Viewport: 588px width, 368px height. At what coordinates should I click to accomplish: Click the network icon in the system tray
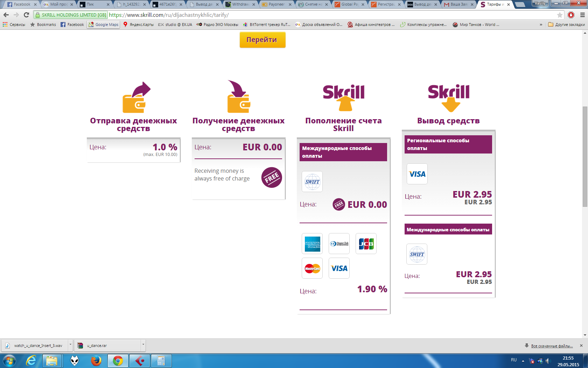tap(540, 361)
